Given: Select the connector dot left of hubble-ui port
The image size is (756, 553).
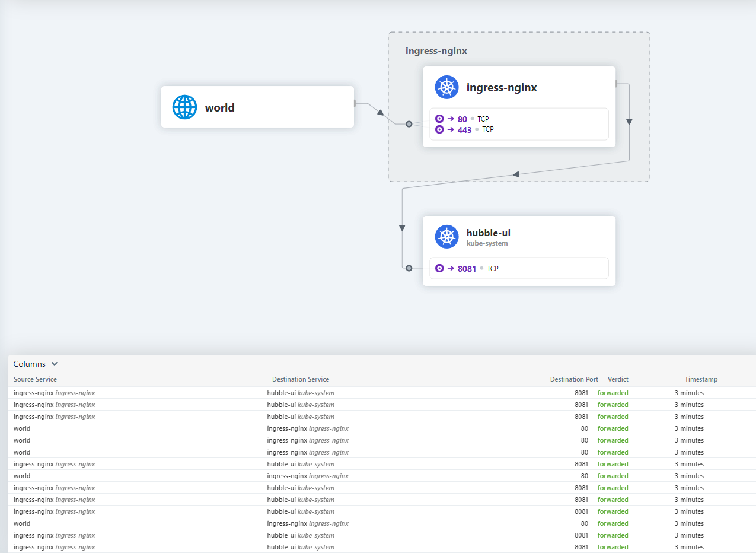Looking at the screenshot, I should 409,268.
